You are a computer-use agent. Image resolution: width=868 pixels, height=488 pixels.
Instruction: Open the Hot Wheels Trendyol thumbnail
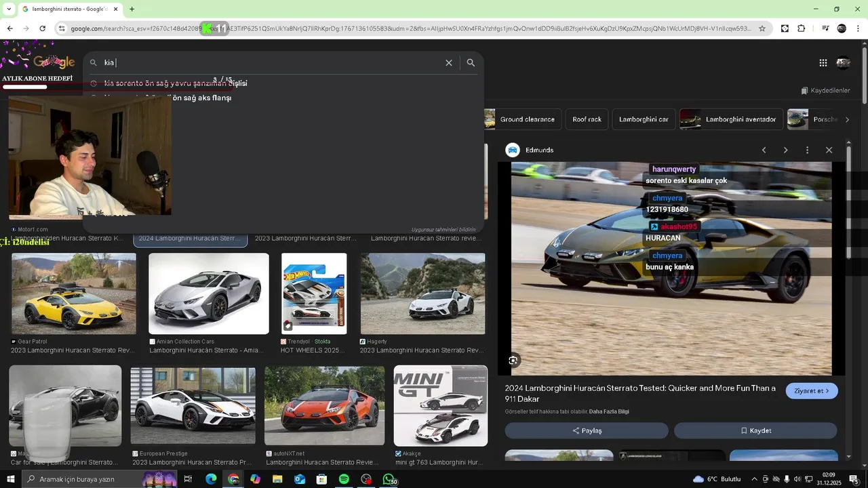click(x=314, y=293)
